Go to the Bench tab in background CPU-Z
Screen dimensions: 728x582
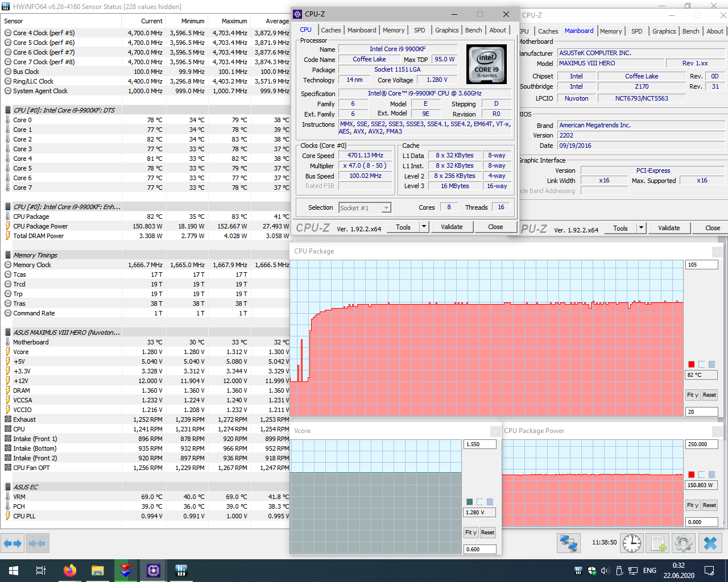[691, 31]
